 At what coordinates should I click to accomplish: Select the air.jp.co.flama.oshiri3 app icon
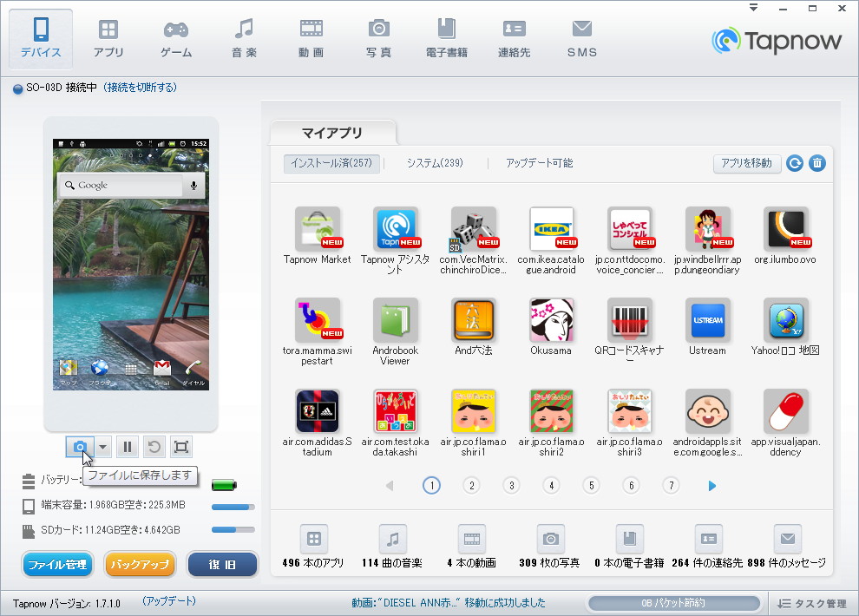point(629,411)
